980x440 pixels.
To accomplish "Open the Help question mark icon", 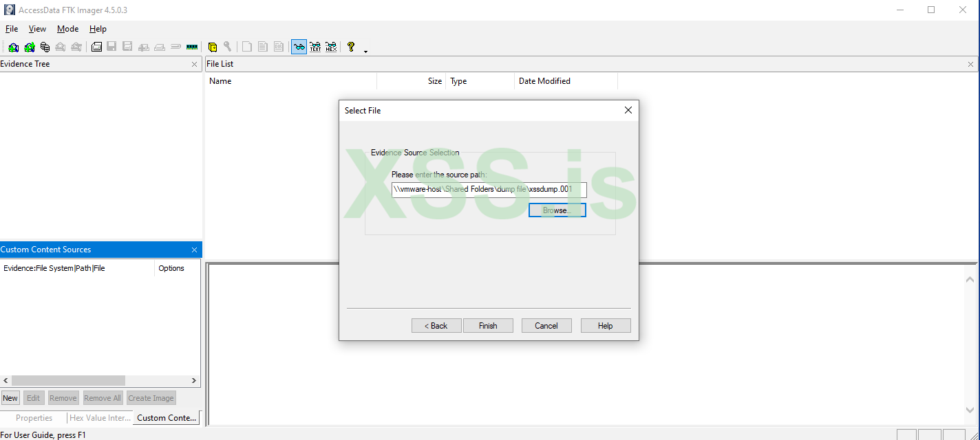I will coord(351,46).
